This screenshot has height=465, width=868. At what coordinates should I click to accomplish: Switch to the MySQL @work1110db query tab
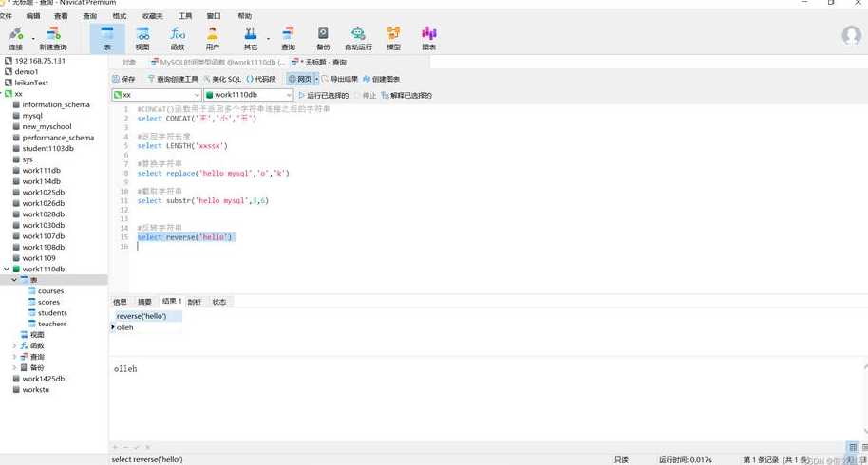click(x=218, y=62)
